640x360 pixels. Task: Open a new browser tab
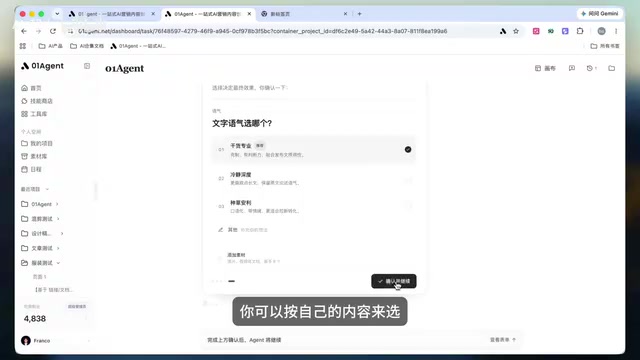(x=360, y=14)
